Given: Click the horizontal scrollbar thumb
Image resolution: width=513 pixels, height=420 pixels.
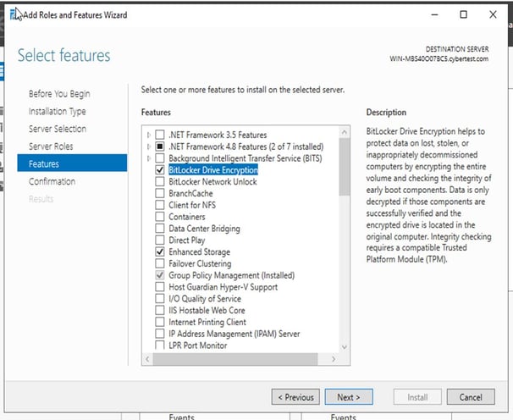Looking at the screenshot, I should pyautogui.click(x=235, y=359).
